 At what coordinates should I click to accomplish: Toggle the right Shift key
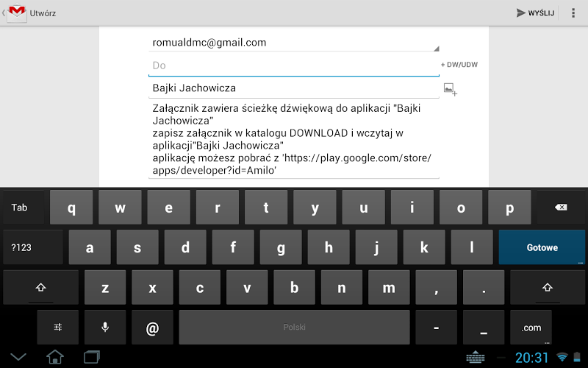pos(548,288)
